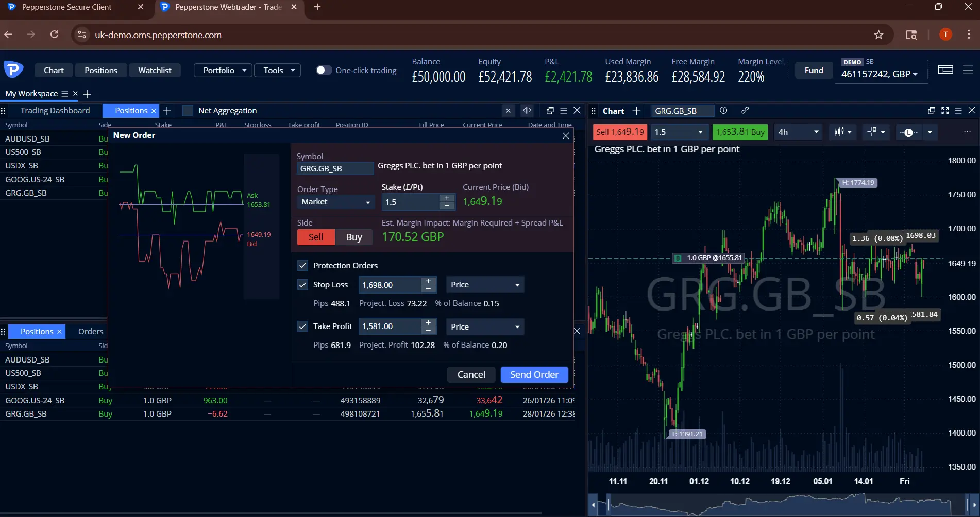Open the Trading Dashboard tab

coord(55,111)
